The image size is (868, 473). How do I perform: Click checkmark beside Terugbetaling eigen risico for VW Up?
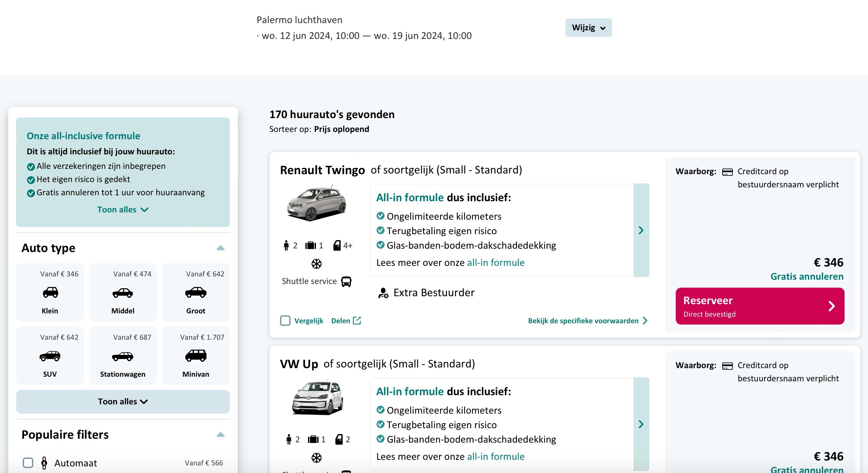coord(381,424)
